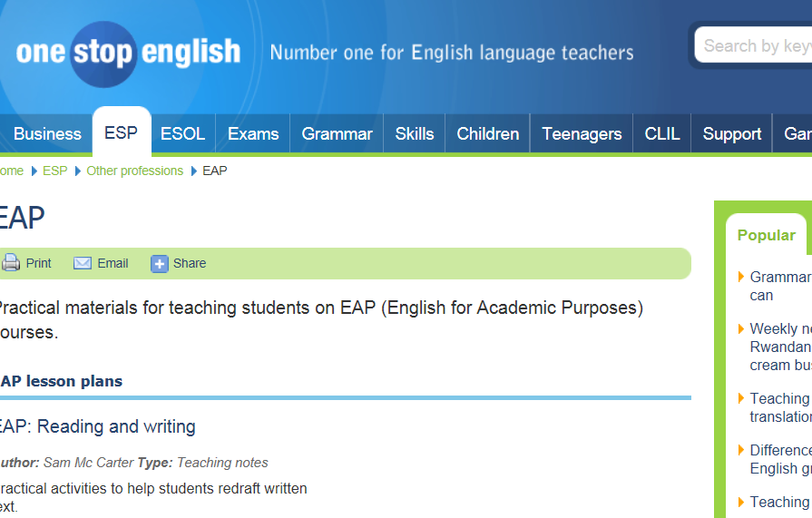Viewport: 812px width, 518px height.
Task: Select the ESP navigation tab
Action: [x=121, y=133]
